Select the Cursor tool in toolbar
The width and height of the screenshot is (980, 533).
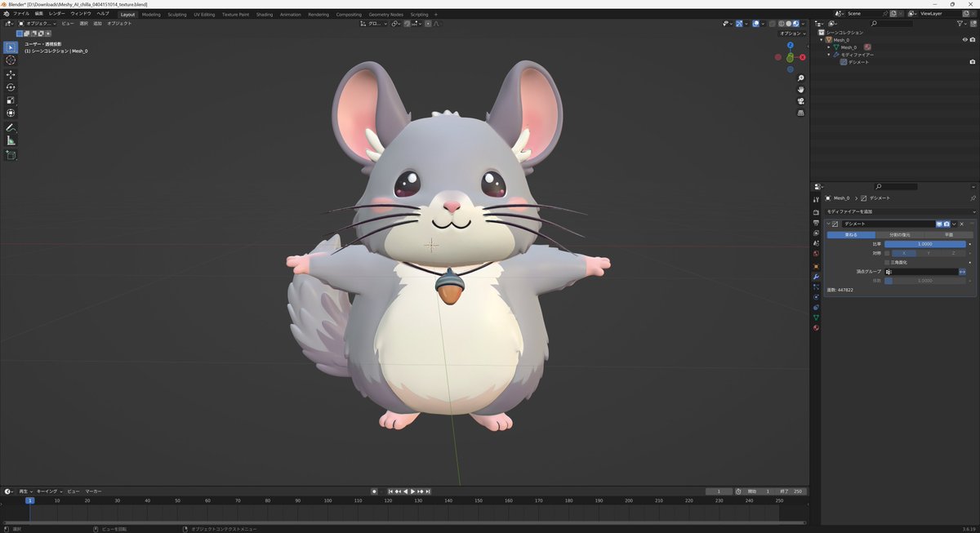point(11,60)
